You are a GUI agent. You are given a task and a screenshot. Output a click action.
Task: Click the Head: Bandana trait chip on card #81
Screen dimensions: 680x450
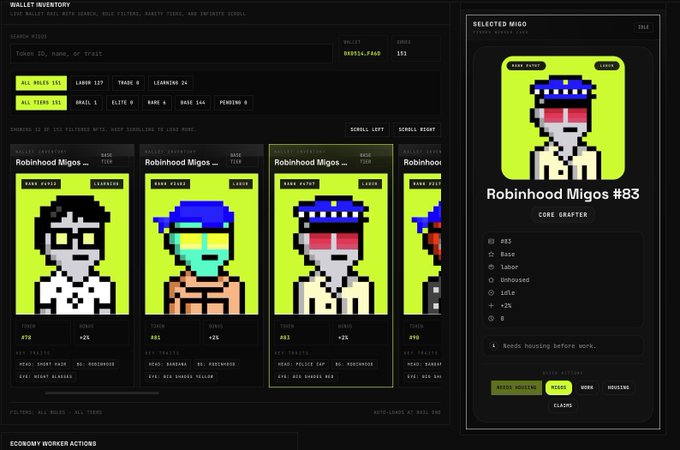(x=168, y=365)
